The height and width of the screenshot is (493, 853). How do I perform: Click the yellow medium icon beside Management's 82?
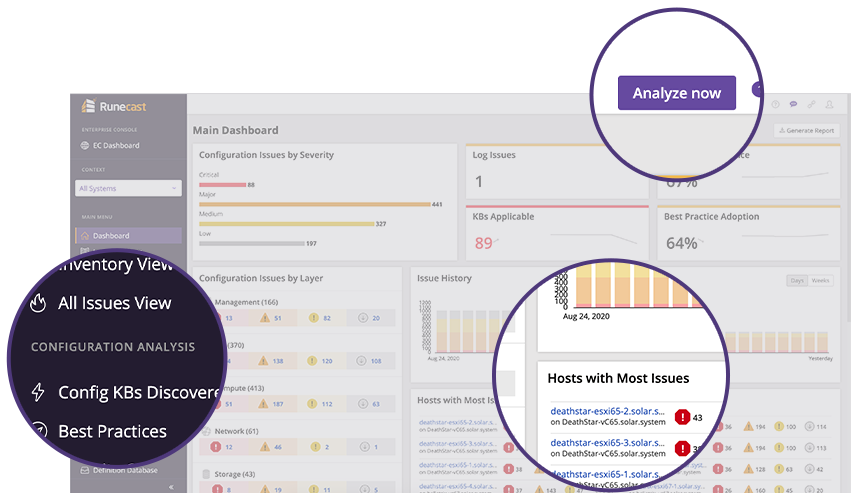313,318
